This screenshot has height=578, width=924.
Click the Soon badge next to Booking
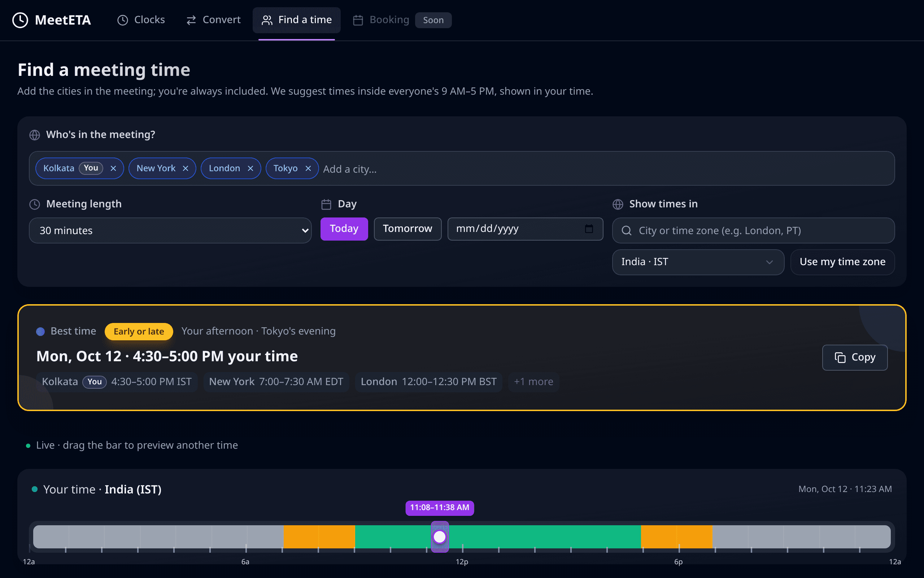pyautogui.click(x=433, y=20)
